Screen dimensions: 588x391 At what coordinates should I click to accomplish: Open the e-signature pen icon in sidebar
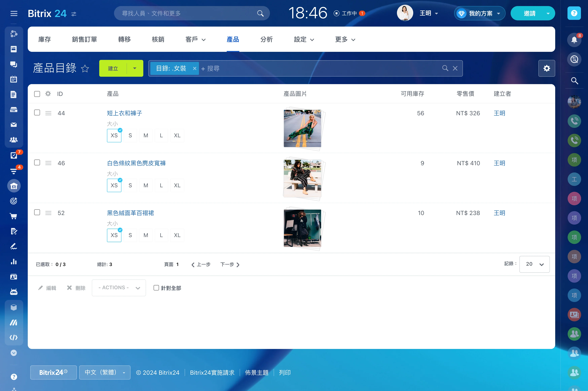coord(14,246)
